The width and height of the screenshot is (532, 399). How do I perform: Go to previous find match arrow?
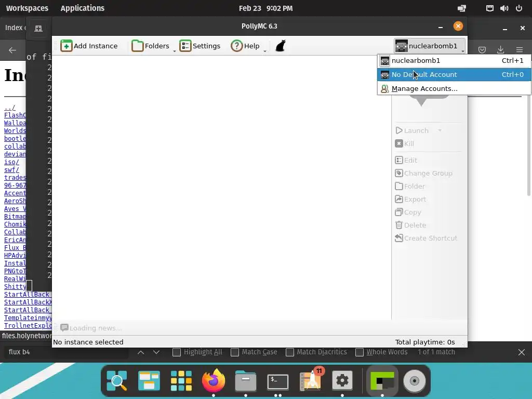click(141, 352)
